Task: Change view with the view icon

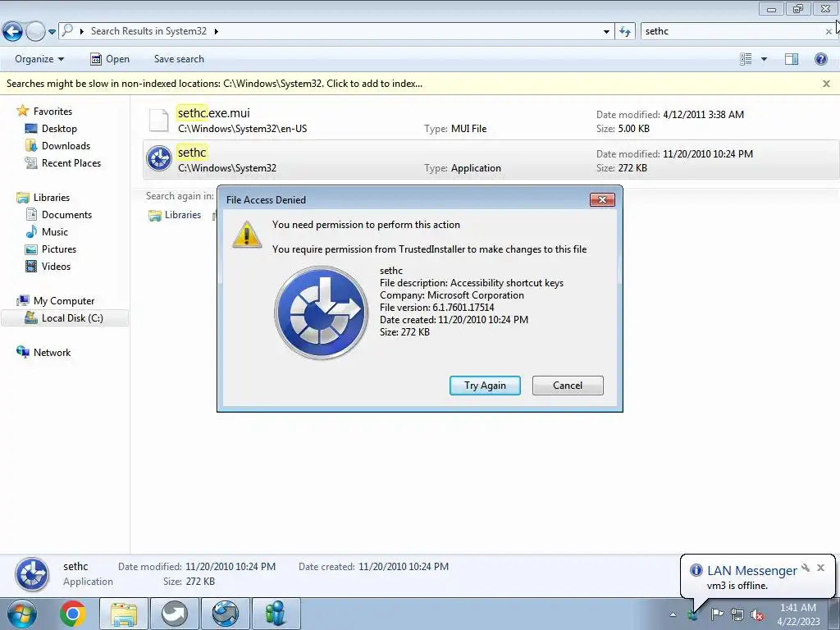Action: 746,59
